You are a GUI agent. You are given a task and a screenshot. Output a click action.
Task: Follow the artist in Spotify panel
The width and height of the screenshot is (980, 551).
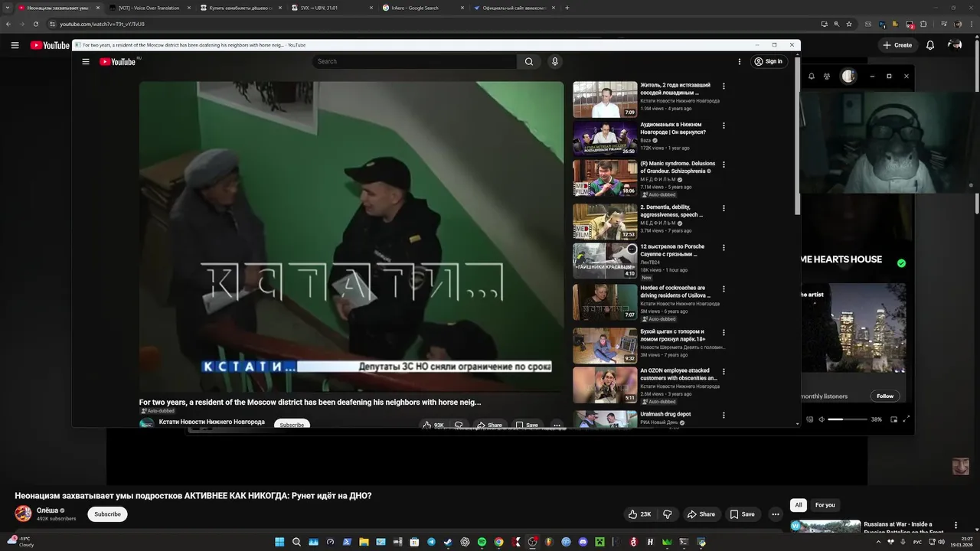coord(885,396)
